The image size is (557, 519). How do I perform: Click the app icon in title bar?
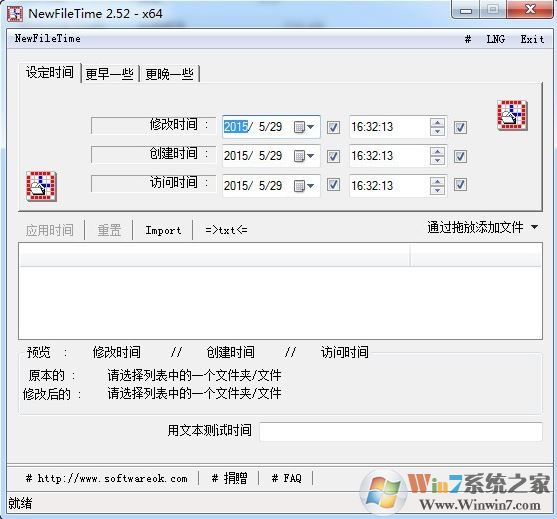[x=15, y=14]
